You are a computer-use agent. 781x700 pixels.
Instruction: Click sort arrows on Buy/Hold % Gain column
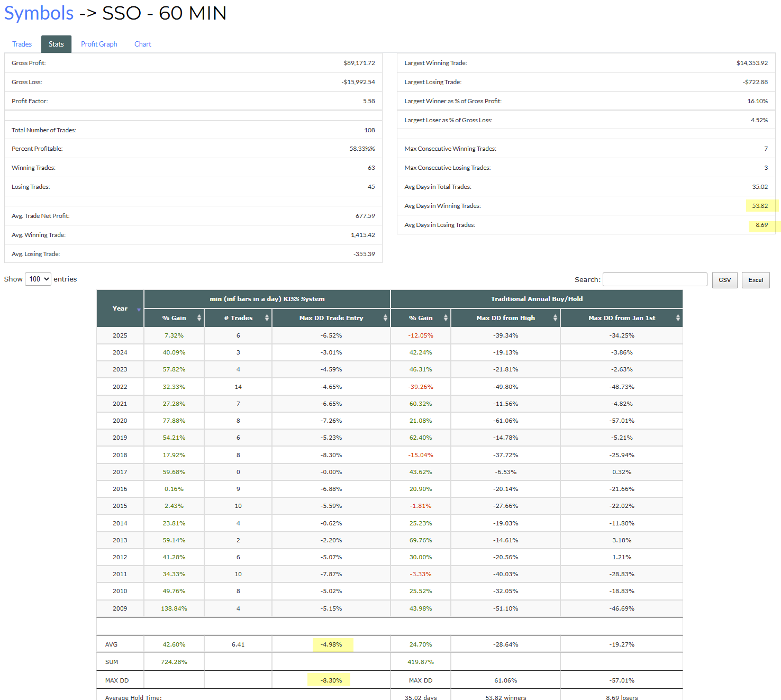coord(446,318)
